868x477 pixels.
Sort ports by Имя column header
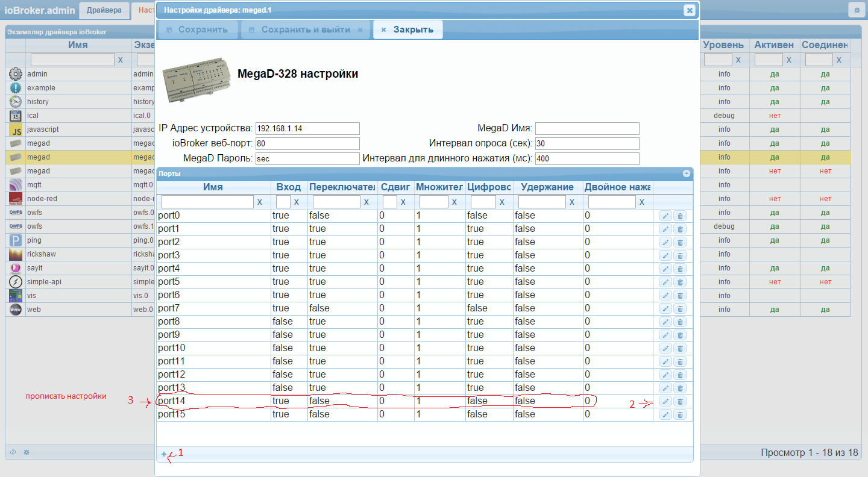tap(213, 187)
